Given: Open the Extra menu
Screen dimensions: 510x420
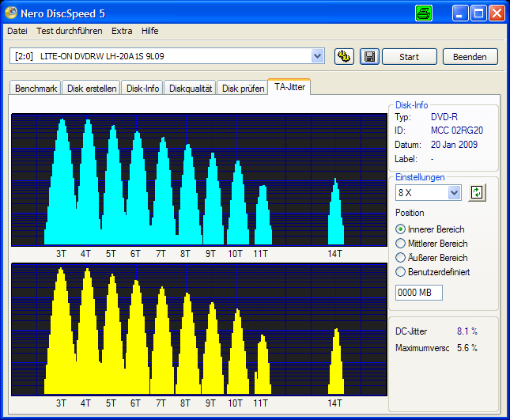Looking at the screenshot, I should 122,31.
